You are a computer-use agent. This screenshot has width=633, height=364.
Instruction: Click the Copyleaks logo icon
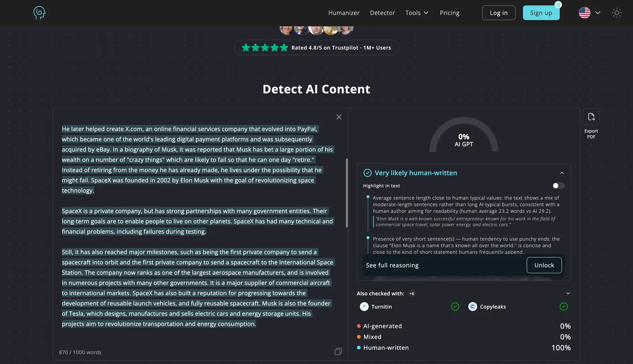click(x=473, y=307)
